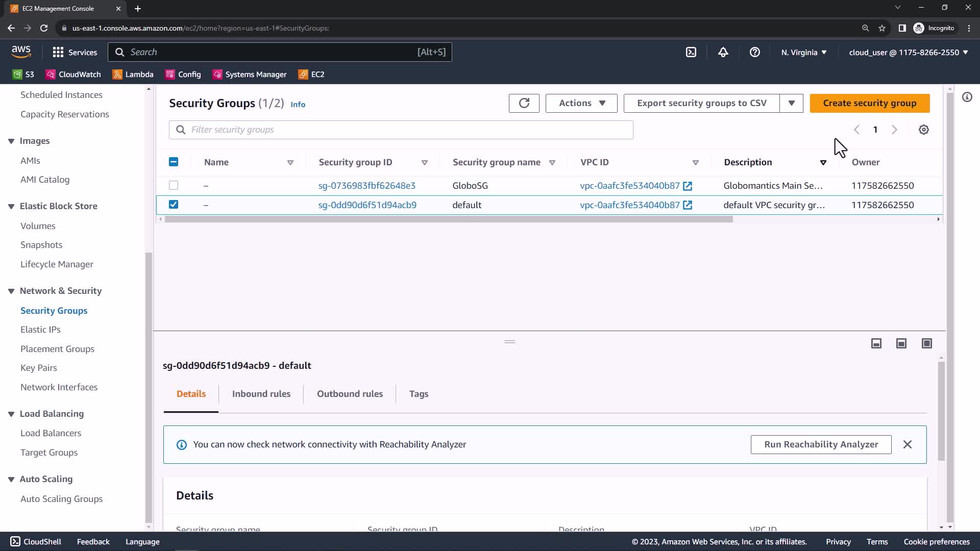The height and width of the screenshot is (551, 980).
Task: Collapse the Network & Security section
Action: click(x=11, y=291)
